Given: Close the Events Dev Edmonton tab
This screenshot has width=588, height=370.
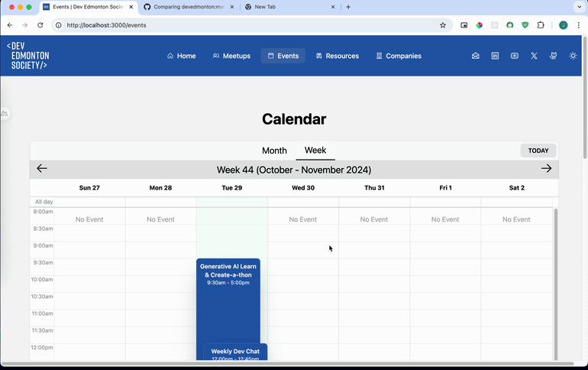Looking at the screenshot, I should [131, 7].
